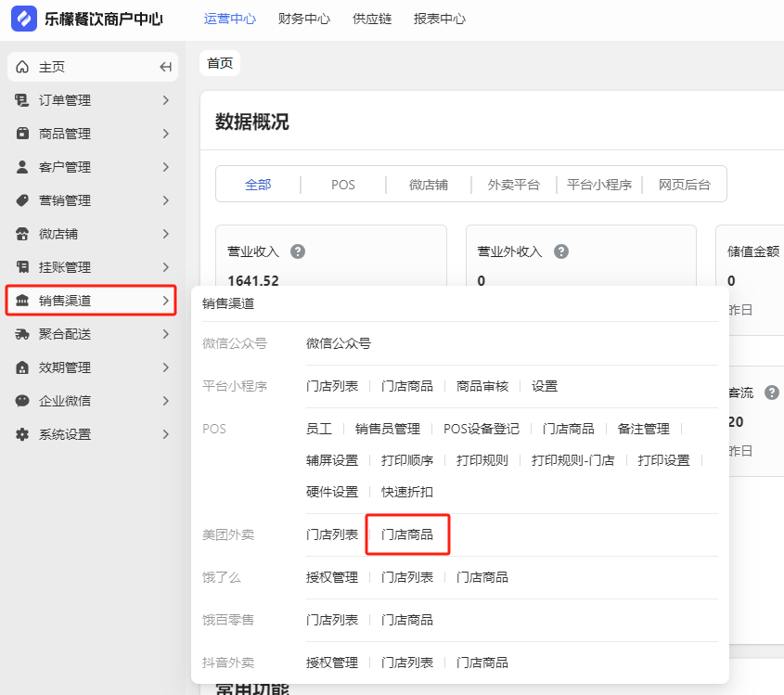784x695 pixels.
Task: Select the 外卖平台 data filter tab
Action: coord(513,185)
